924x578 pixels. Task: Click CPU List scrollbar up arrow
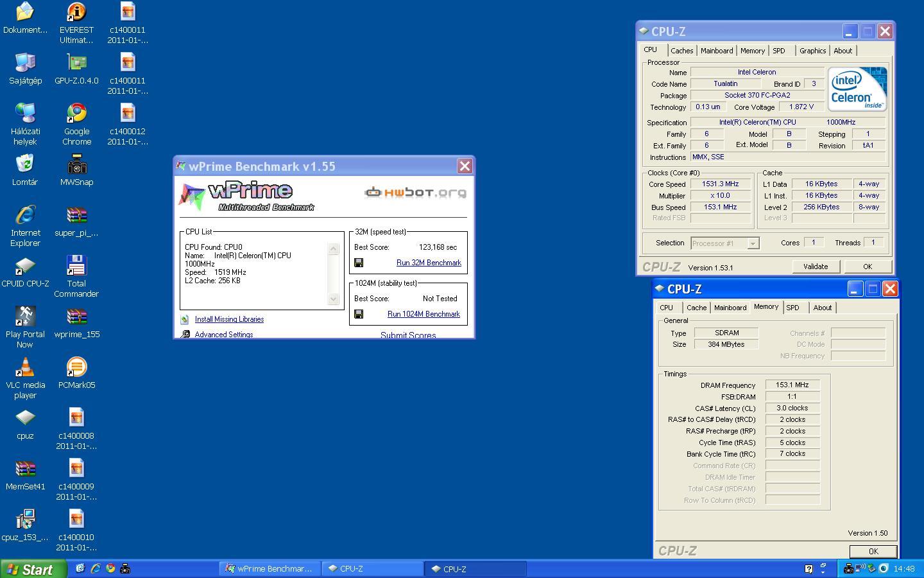pyautogui.click(x=333, y=249)
